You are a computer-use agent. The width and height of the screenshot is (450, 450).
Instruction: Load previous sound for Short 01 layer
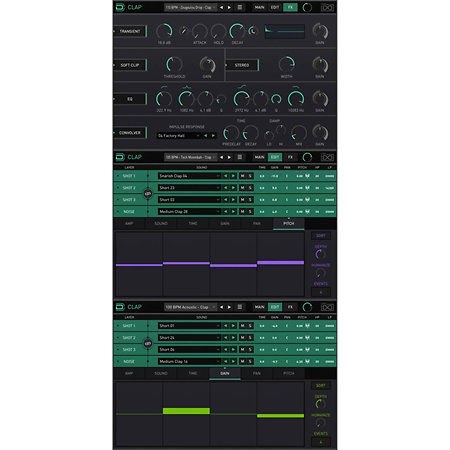226,326
